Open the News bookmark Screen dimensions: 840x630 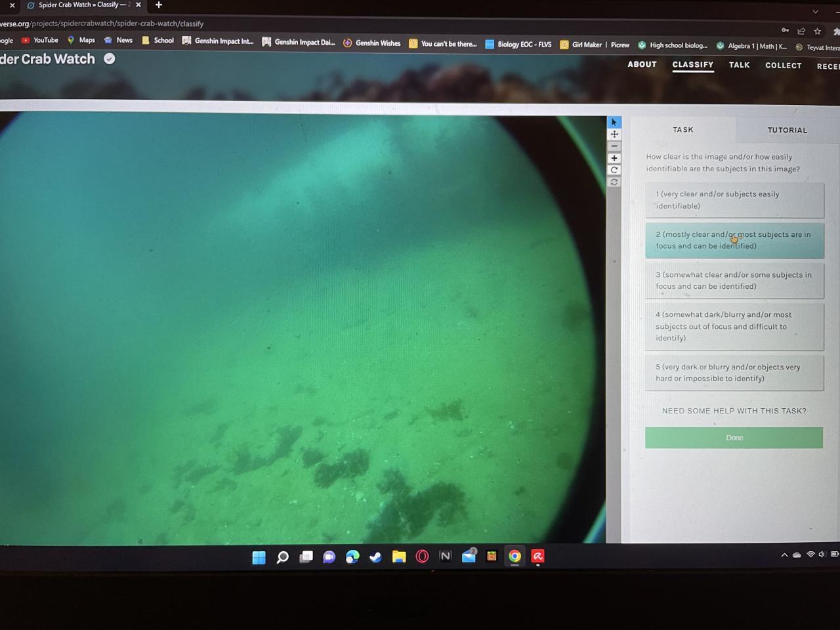point(118,40)
